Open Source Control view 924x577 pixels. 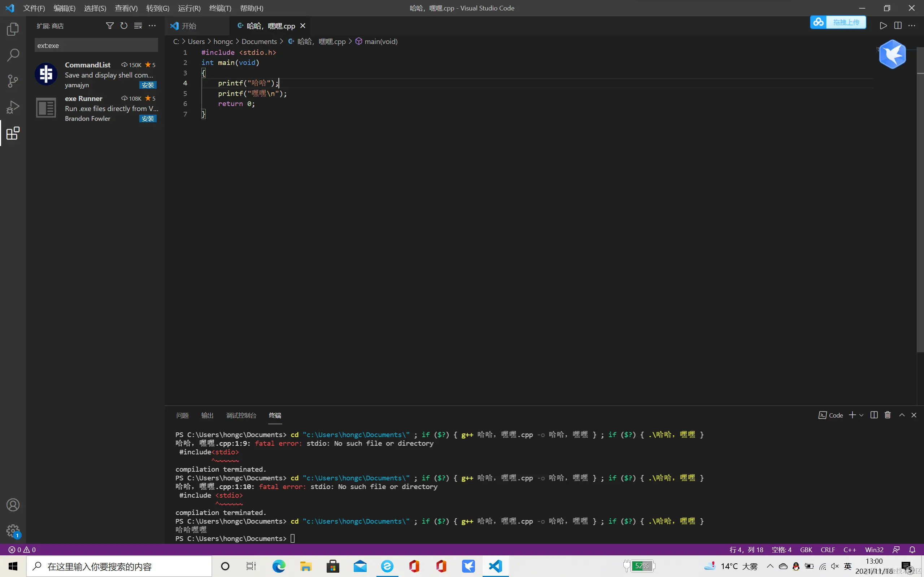[13, 81]
